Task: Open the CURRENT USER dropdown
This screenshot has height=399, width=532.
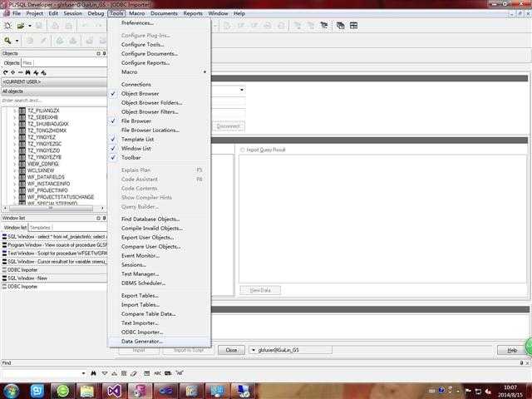Action: [x=54, y=81]
